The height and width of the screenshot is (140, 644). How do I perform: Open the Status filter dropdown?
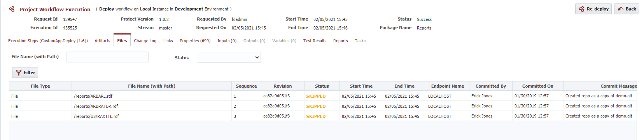(x=229, y=57)
